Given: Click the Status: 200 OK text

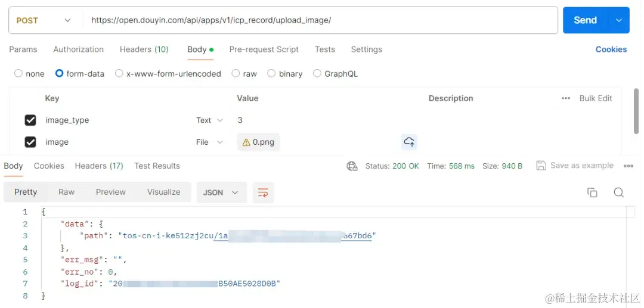Looking at the screenshot, I should [392, 166].
